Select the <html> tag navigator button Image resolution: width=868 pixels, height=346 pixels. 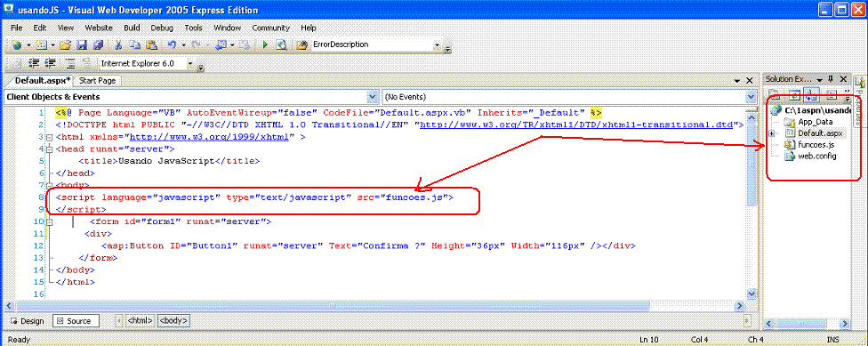pos(141,320)
